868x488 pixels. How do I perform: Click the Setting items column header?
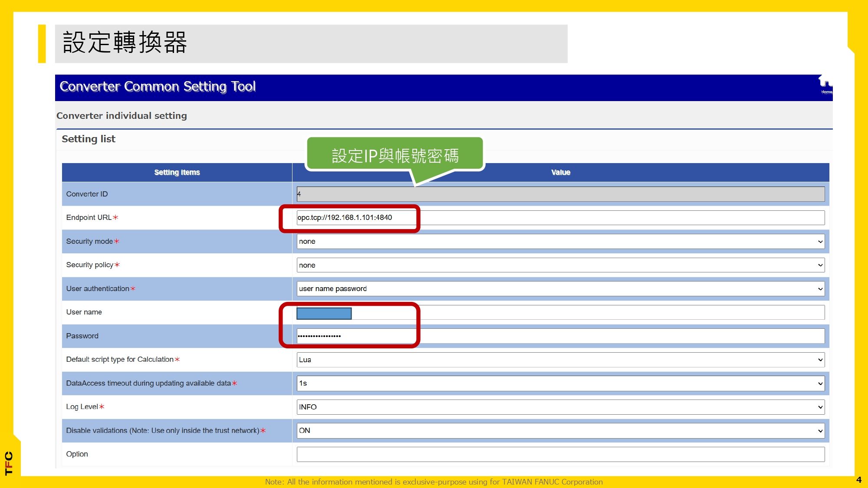[x=177, y=172]
